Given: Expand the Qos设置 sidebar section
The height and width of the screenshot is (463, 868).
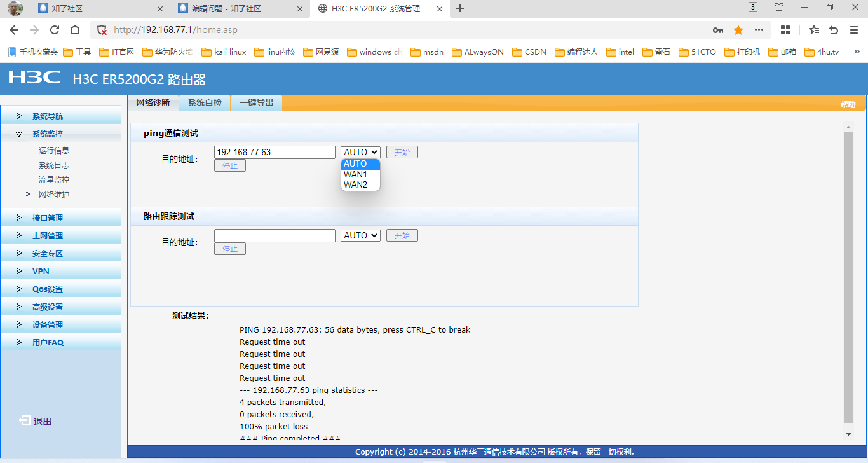Looking at the screenshot, I should click(61, 289).
